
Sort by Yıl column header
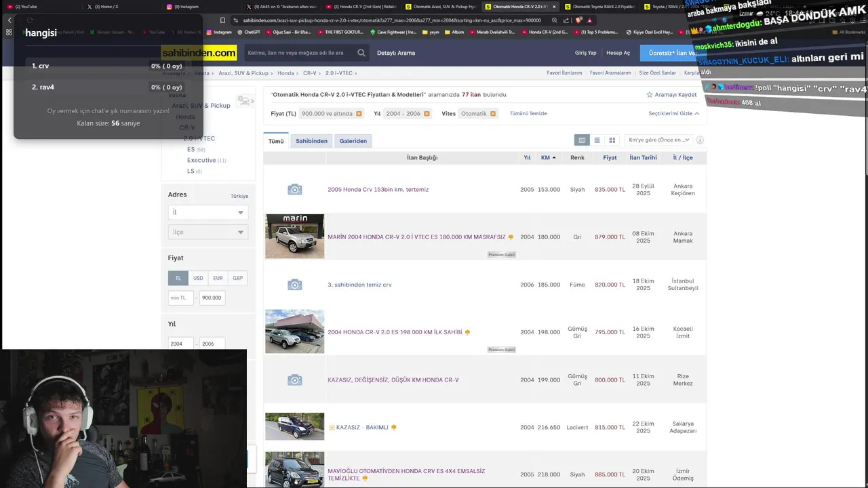click(527, 158)
